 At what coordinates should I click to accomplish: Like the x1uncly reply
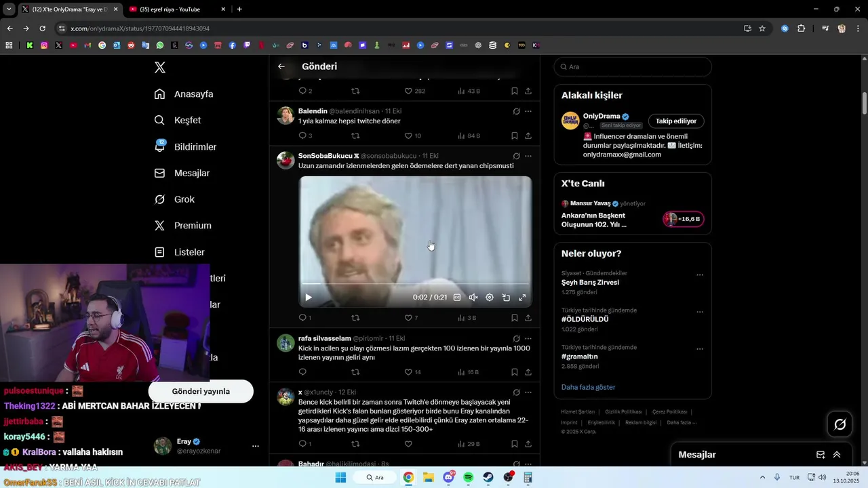408,444
